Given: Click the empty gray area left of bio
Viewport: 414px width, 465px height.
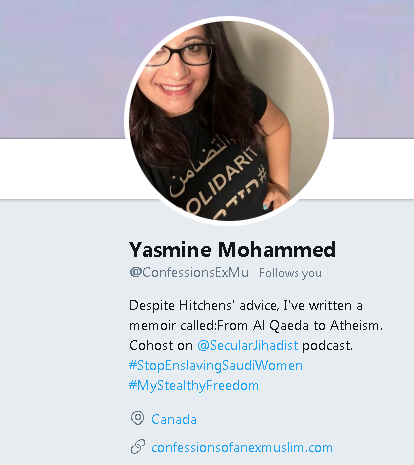Looking at the screenshot, I should tap(63, 333).
